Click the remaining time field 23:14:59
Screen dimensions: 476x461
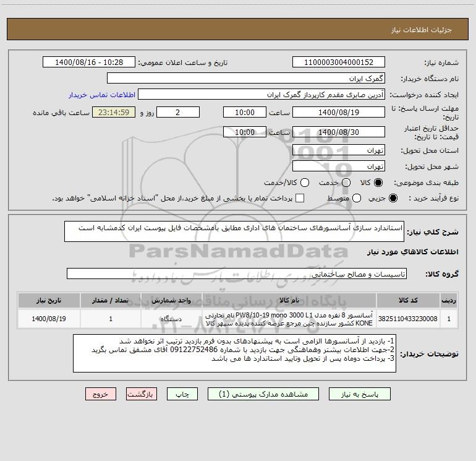click(114, 112)
